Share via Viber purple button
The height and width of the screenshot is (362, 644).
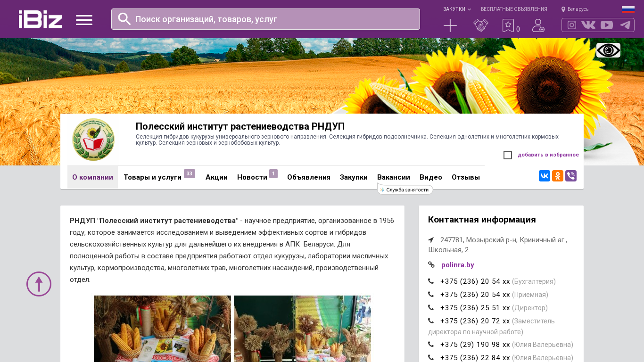coord(571,176)
